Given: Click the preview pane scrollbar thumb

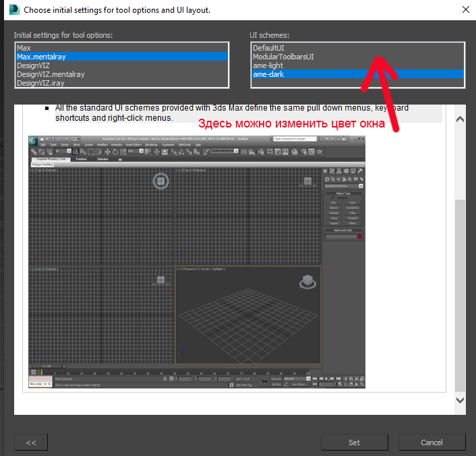Looking at the screenshot, I should click(x=460, y=295).
